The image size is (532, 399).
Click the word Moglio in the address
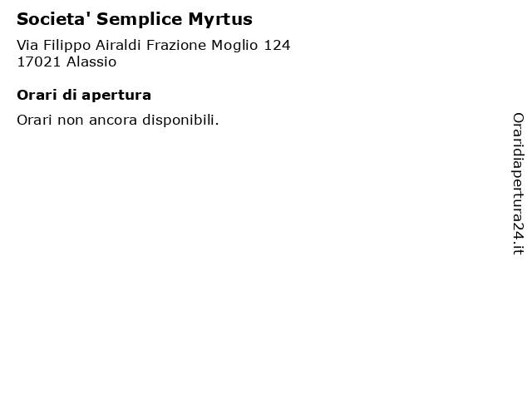234,46
